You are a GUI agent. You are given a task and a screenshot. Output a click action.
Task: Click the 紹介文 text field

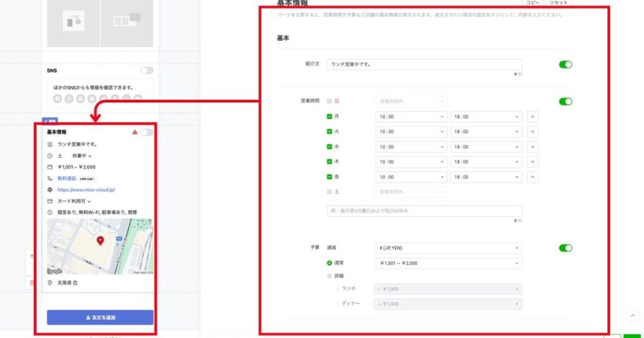point(425,65)
